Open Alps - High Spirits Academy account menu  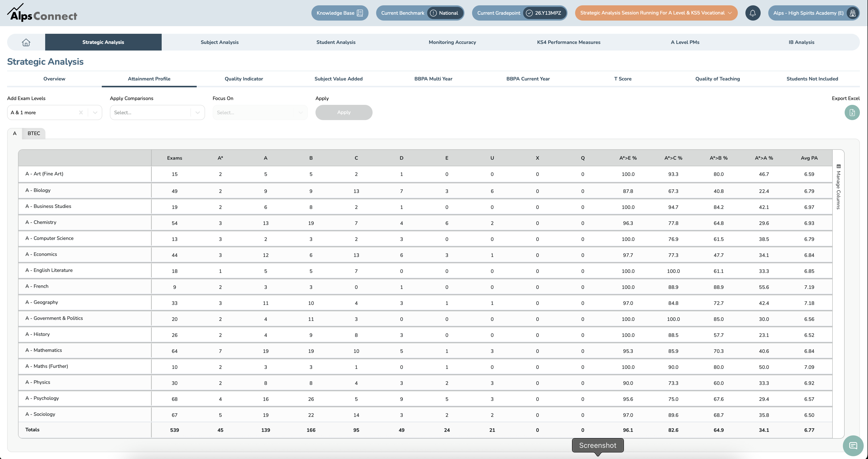(815, 13)
